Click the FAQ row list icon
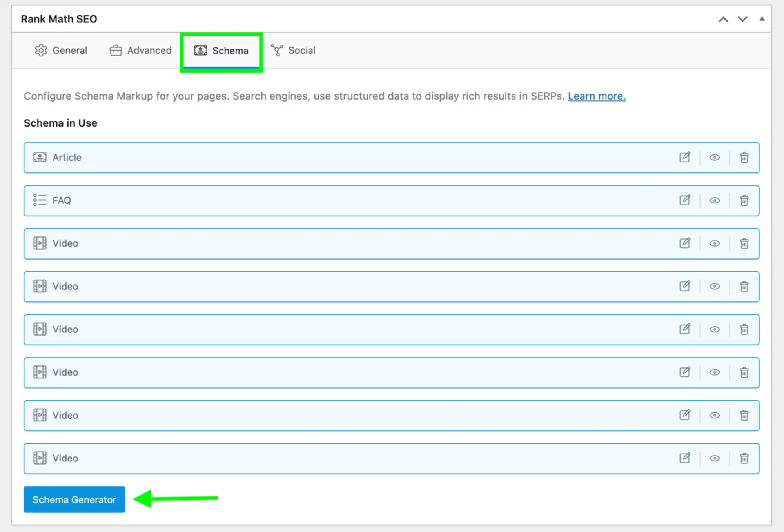The height and width of the screenshot is (532, 784). click(40, 200)
